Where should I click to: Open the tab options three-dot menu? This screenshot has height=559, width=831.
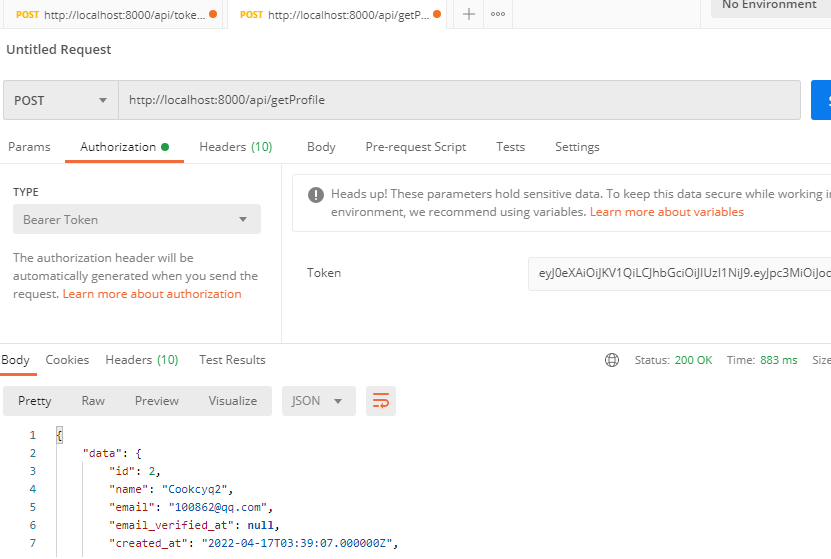coord(498,14)
